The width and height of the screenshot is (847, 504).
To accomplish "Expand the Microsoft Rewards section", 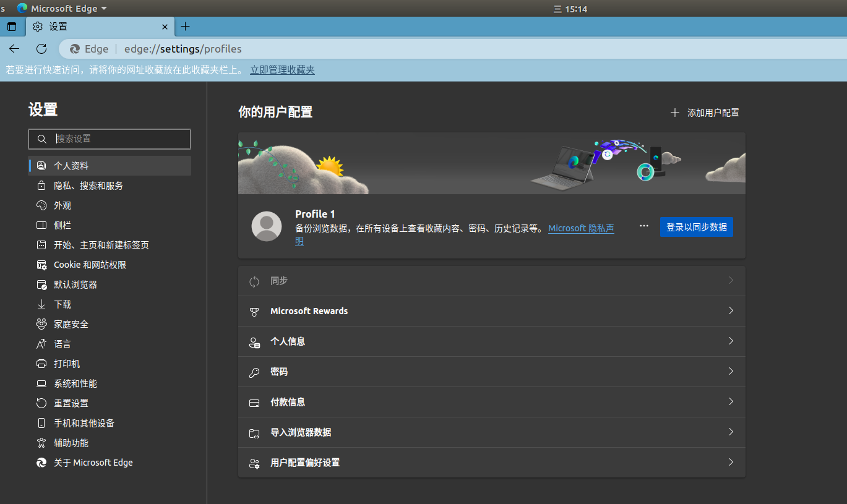I will 491,311.
